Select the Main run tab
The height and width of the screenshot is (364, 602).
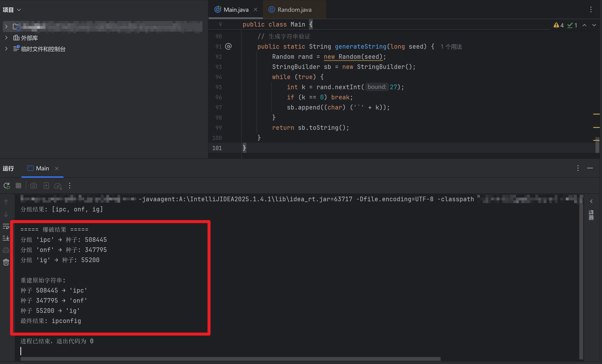[42, 169]
